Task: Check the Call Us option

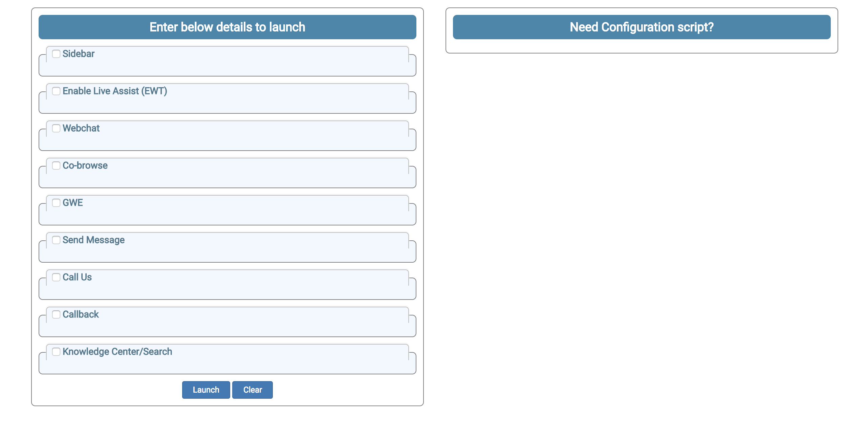Action: coord(56,277)
